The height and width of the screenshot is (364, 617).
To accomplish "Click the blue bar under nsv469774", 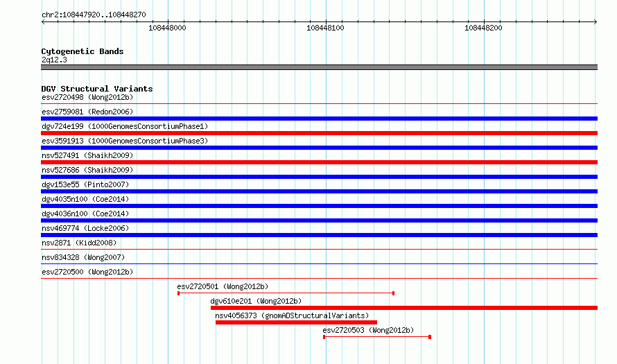I will pos(319,235).
